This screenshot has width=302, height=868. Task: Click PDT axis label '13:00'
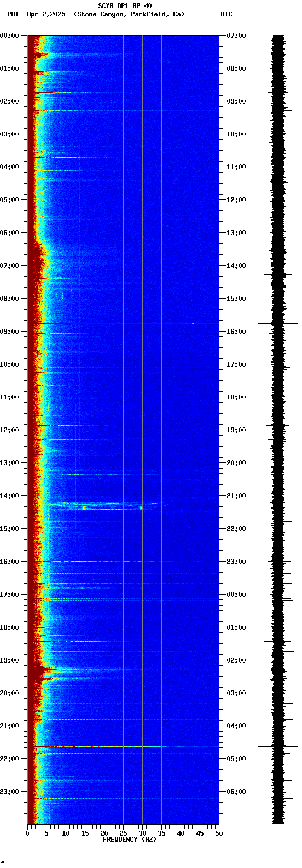click(x=9, y=463)
